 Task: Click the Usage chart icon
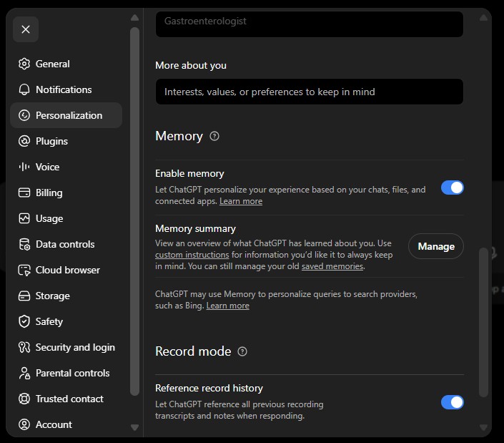[24, 218]
